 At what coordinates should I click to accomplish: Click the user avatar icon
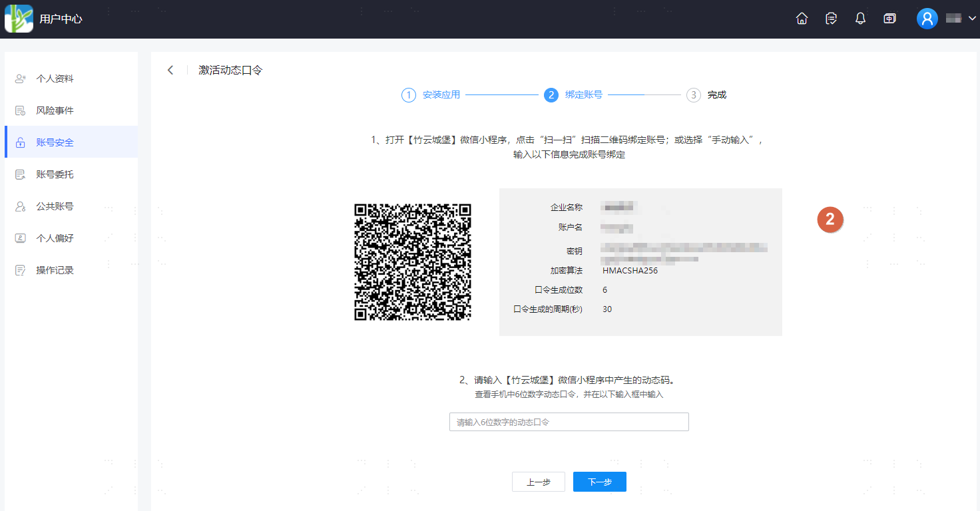click(927, 19)
